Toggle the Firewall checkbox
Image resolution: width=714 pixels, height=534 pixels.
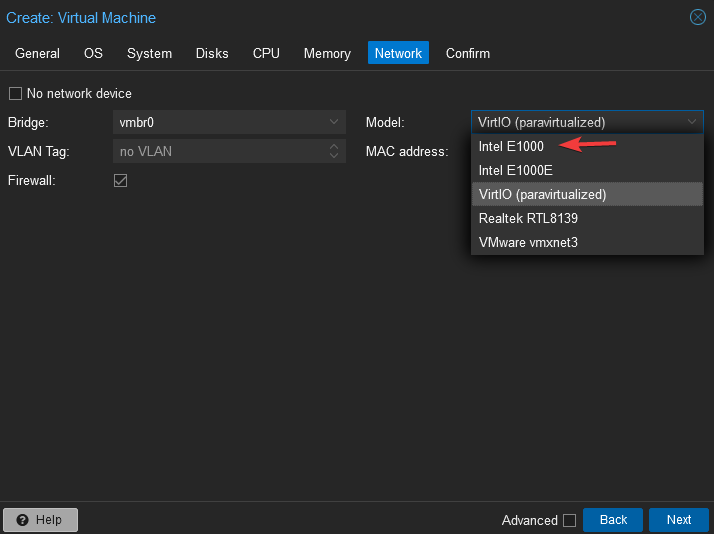coord(120,181)
